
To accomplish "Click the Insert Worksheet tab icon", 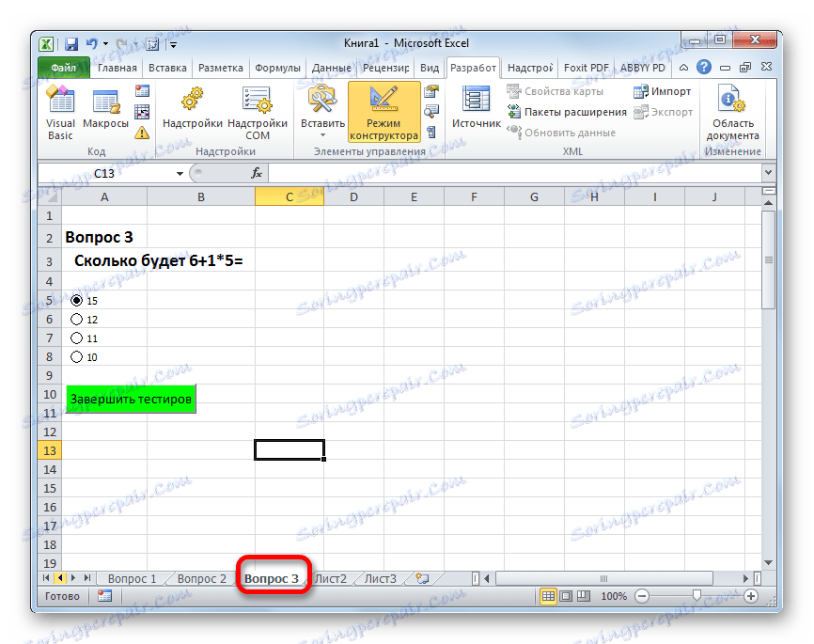I will click(x=423, y=578).
